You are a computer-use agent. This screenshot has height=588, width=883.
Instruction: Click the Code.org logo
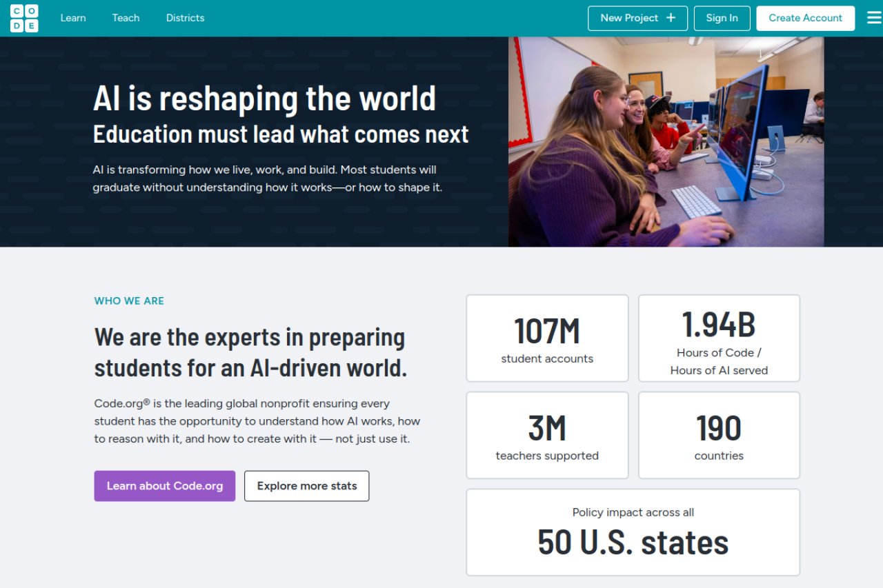click(x=24, y=18)
